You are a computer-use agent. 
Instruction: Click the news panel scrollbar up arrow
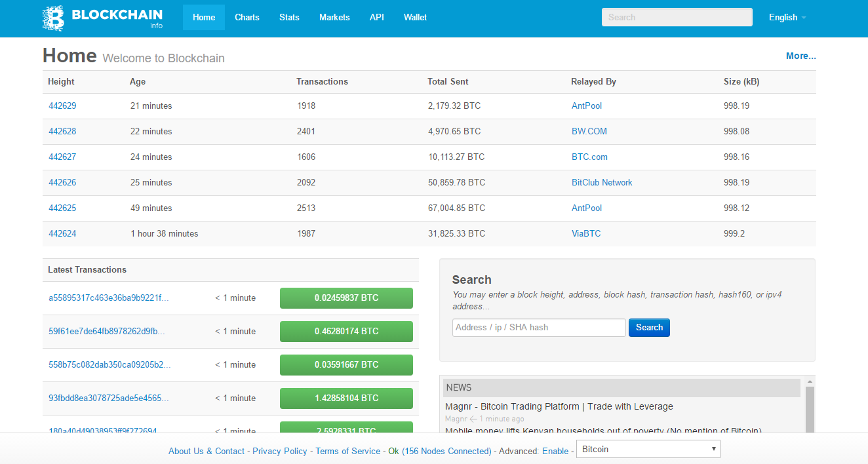(x=810, y=381)
